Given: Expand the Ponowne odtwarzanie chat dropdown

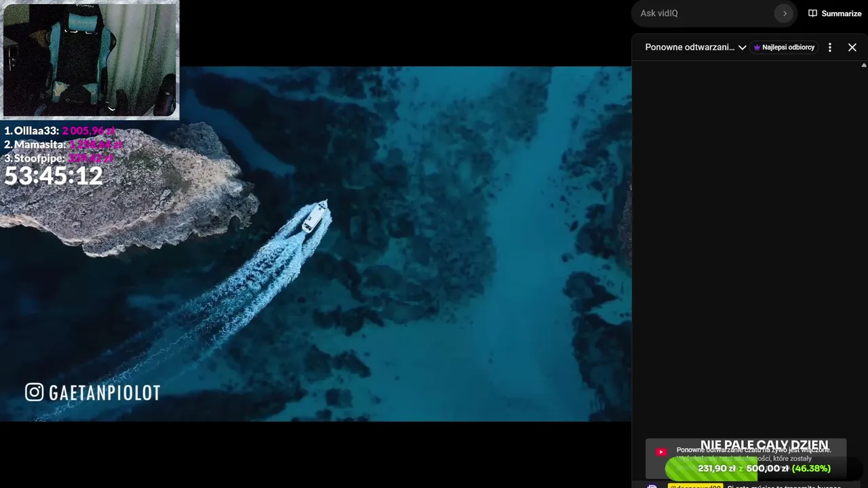Looking at the screenshot, I should pos(696,47).
